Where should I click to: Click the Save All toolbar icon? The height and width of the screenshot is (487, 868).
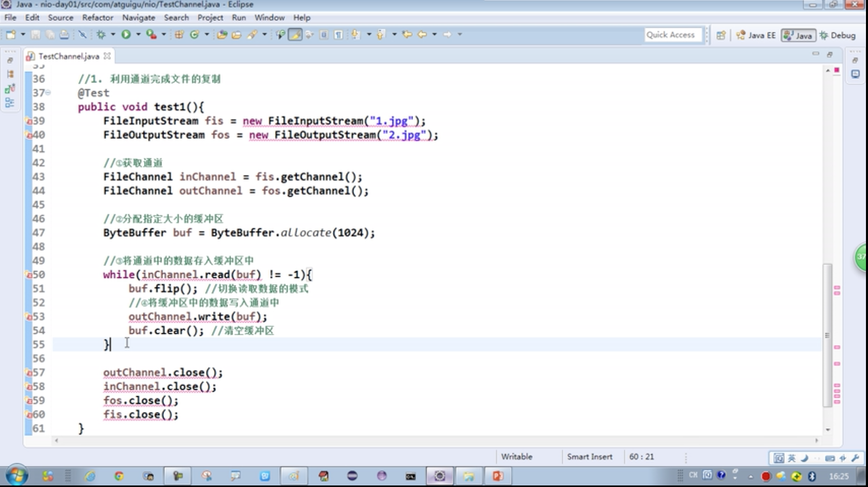tap(50, 34)
